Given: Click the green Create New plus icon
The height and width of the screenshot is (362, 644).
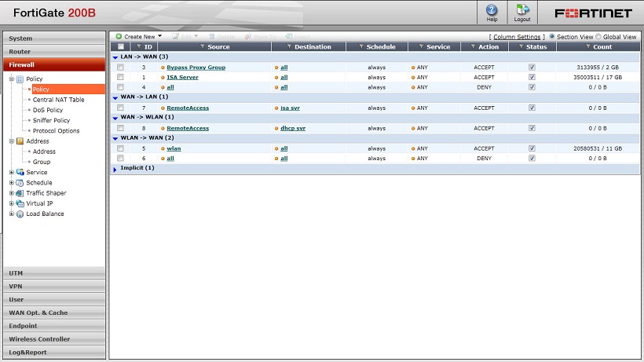Looking at the screenshot, I should click(x=119, y=37).
